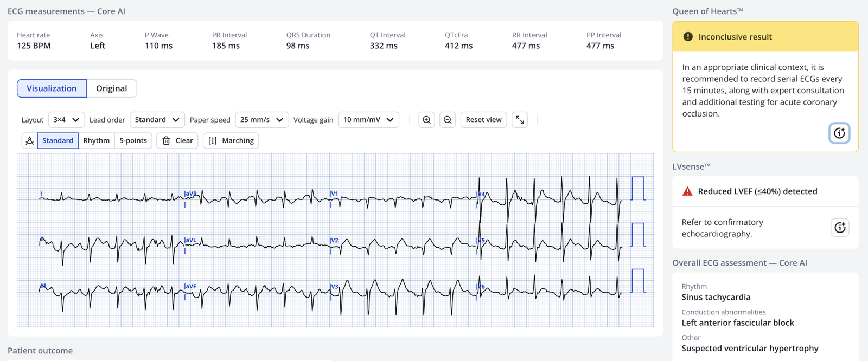Click trash icon in Clear button

click(x=167, y=140)
